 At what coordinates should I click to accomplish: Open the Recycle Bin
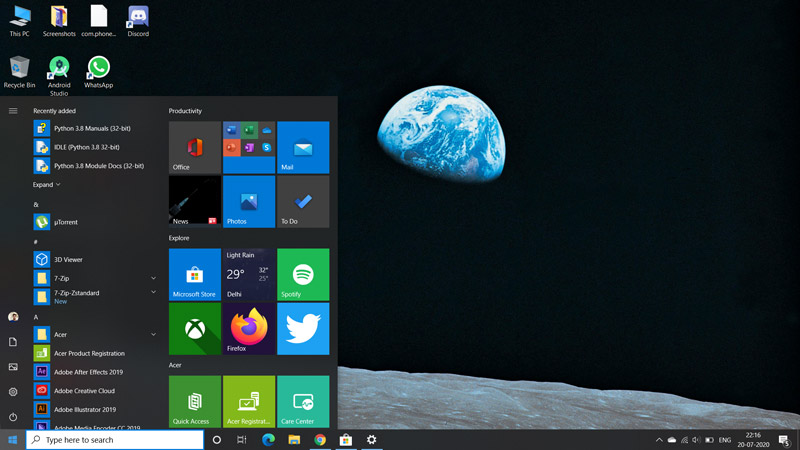tap(19, 72)
